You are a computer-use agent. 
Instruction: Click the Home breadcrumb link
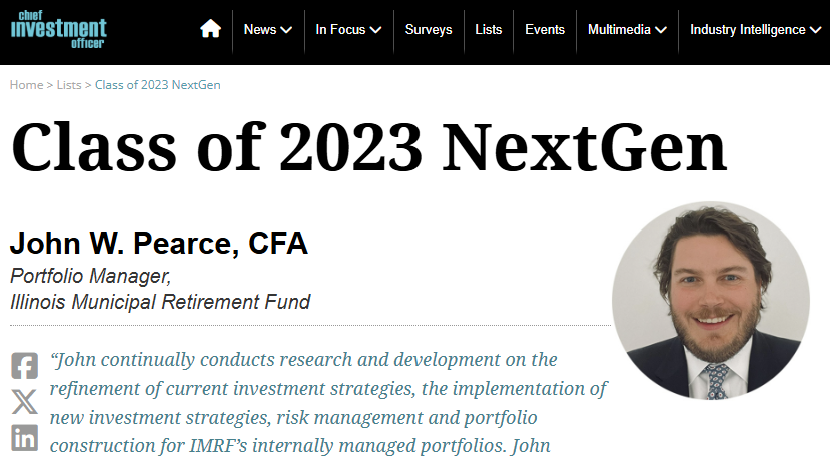[26, 85]
